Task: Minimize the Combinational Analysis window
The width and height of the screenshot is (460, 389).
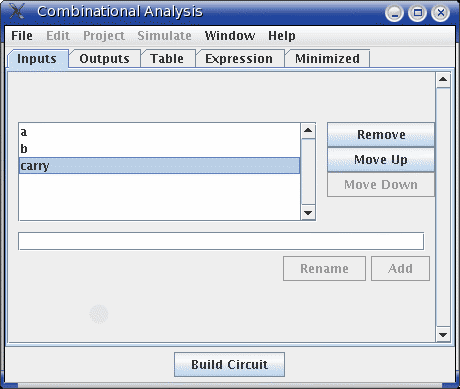Action: pyautogui.click(x=394, y=13)
